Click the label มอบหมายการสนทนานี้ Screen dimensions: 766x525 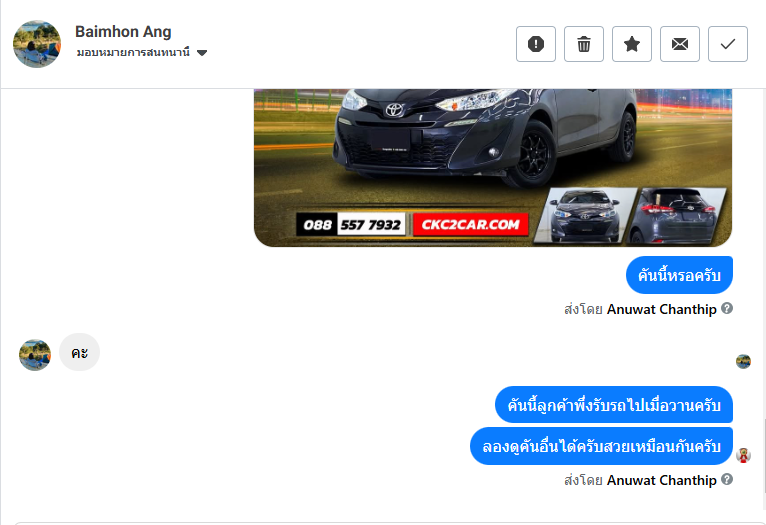pyautogui.click(x=133, y=52)
